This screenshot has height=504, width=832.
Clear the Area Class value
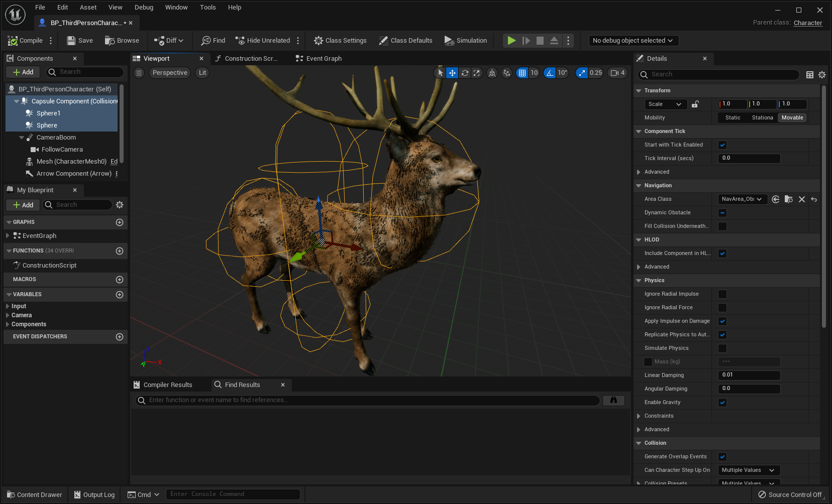click(802, 199)
